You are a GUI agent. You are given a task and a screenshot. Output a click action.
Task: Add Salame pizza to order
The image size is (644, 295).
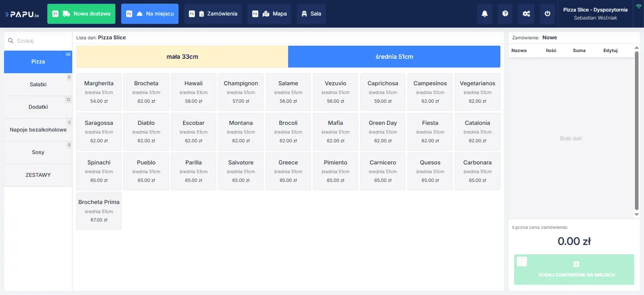[288, 92]
